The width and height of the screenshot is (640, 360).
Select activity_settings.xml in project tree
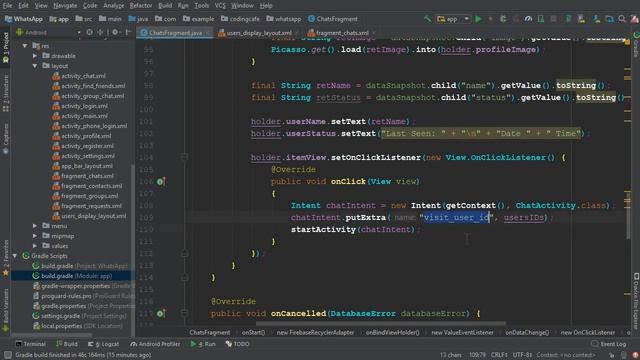(x=88, y=156)
